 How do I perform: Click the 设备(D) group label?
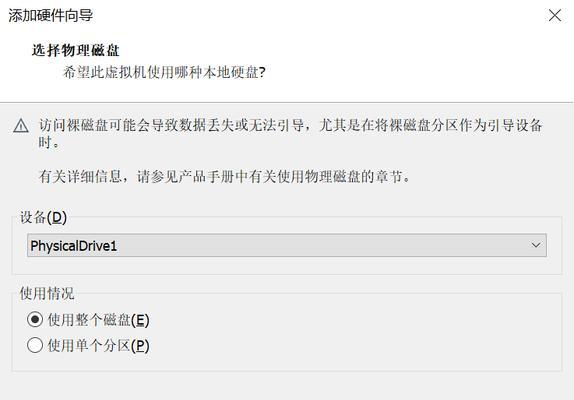click(43, 217)
